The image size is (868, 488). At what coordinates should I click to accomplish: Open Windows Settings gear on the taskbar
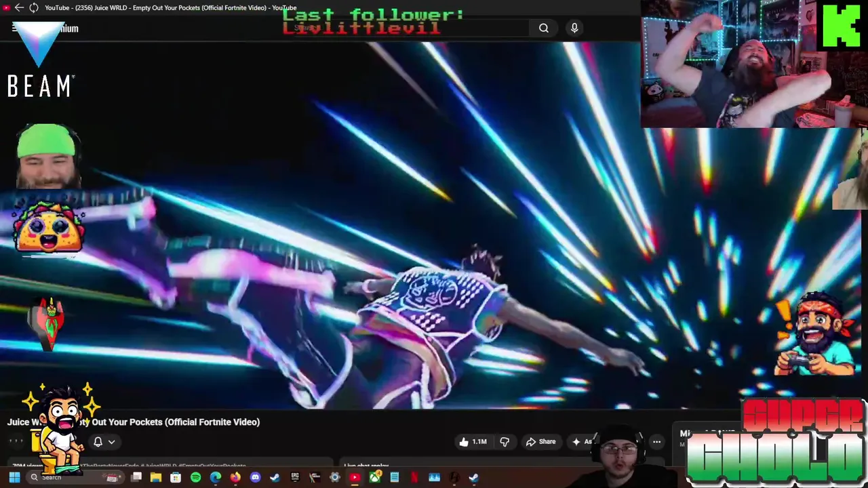[334, 478]
